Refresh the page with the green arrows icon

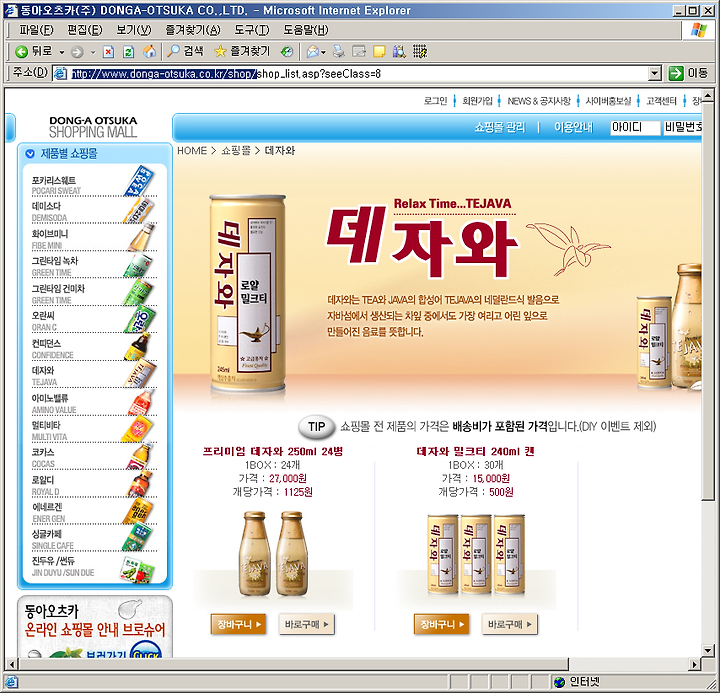[129, 52]
